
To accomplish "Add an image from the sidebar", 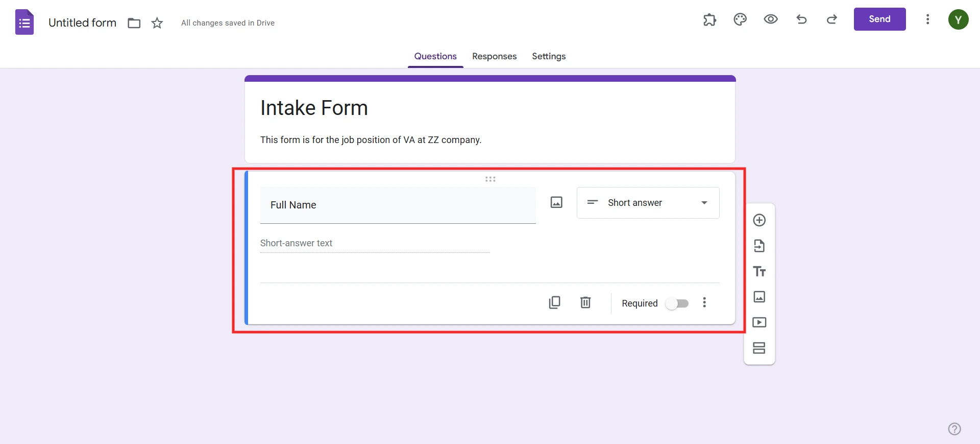I will pyautogui.click(x=759, y=297).
